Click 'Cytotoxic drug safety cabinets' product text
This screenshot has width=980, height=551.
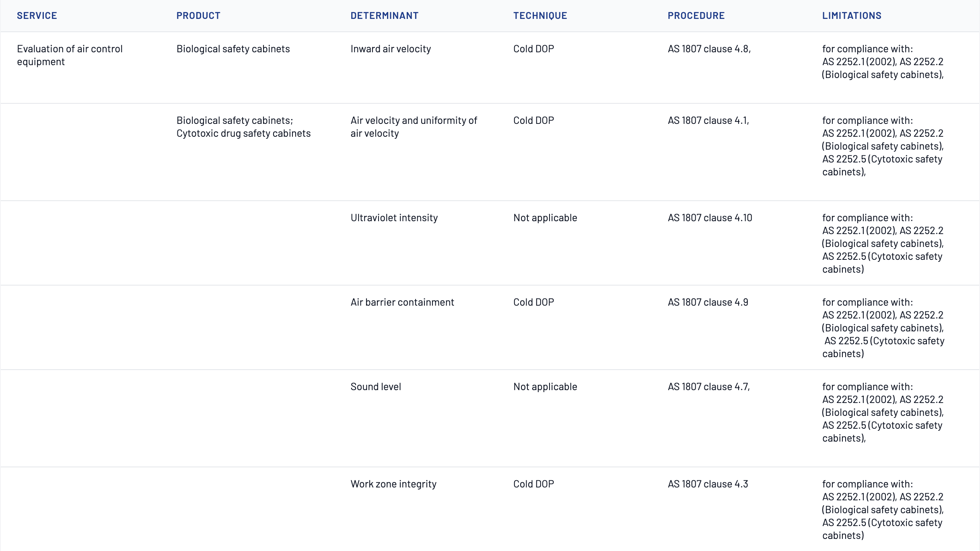click(x=243, y=133)
